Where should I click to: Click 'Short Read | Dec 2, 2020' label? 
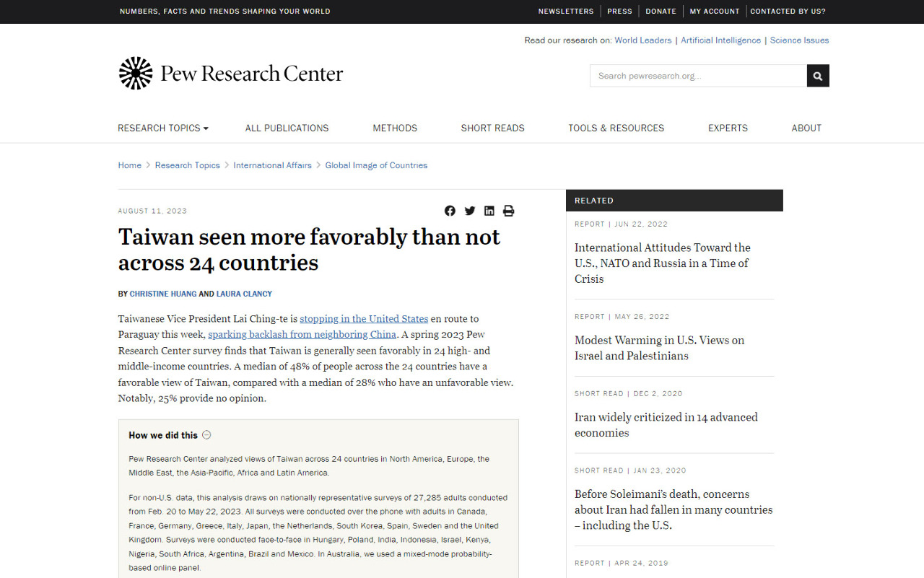click(x=629, y=394)
